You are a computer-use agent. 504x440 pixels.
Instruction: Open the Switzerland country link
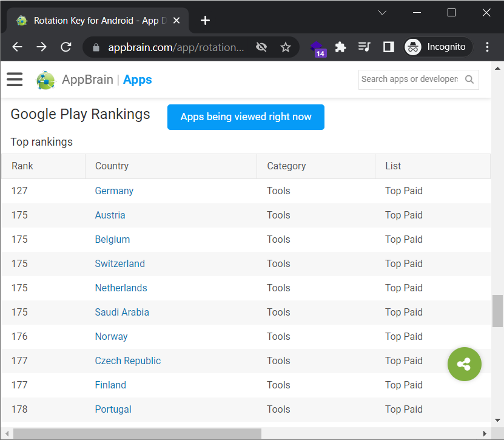pyautogui.click(x=119, y=263)
